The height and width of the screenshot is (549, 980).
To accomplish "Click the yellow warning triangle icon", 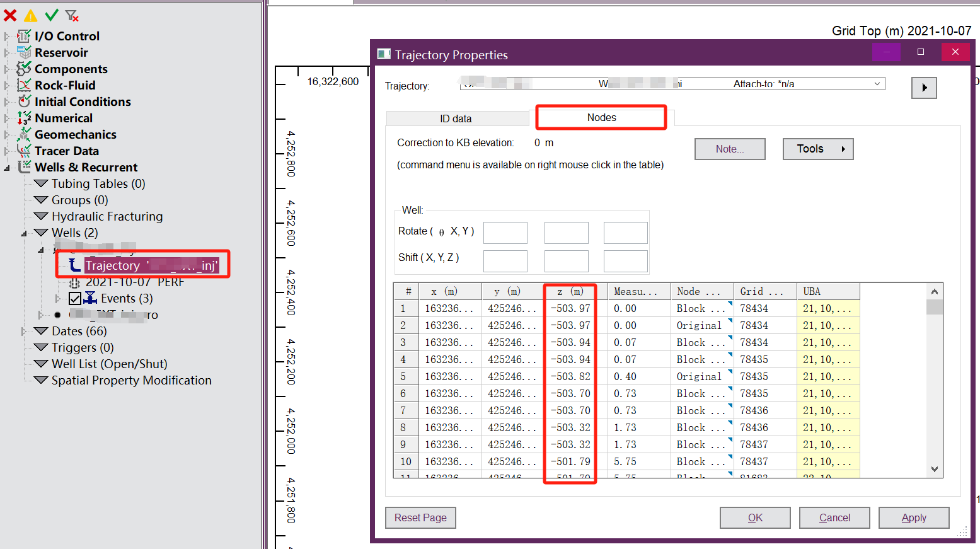I will click(30, 16).
